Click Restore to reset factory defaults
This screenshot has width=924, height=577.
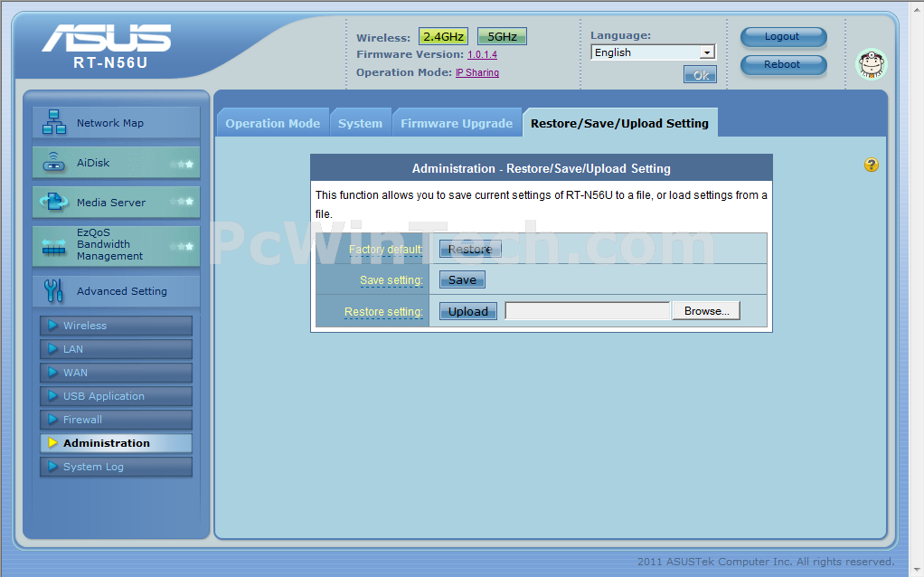(x=470, y=249)
